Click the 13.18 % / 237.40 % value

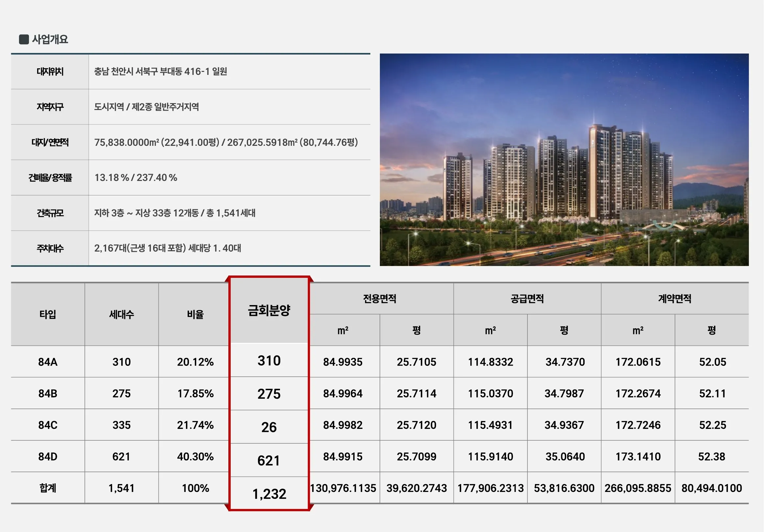coord(135,178)
